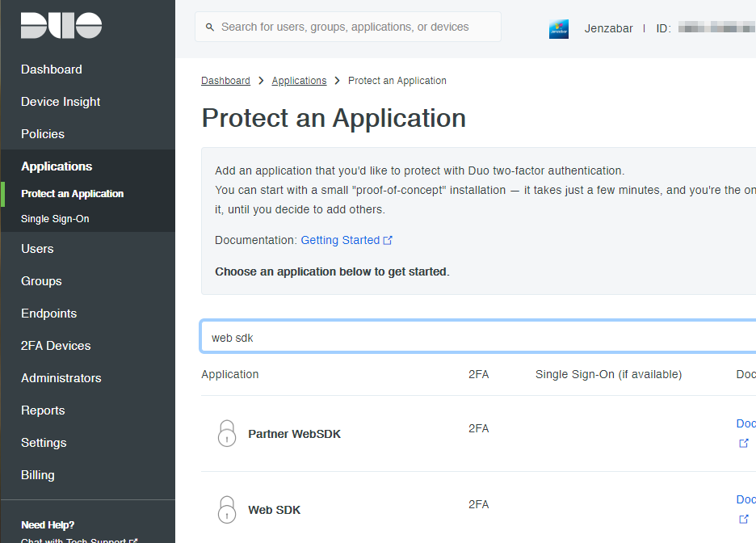The width and height of the screenshot is (756, 543).
Task: Click the Web SDK lock icon
Action: click(227, 509)
